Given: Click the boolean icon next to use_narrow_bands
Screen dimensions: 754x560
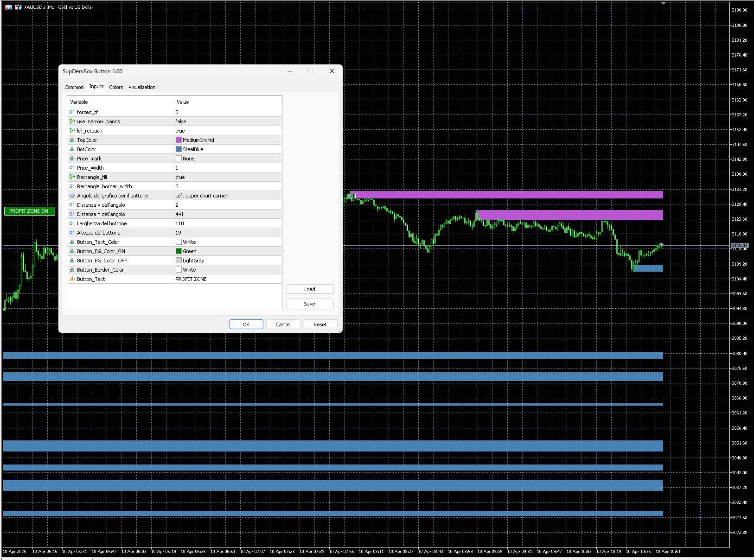Looking at the screenshot, I should tap(72, 121).
